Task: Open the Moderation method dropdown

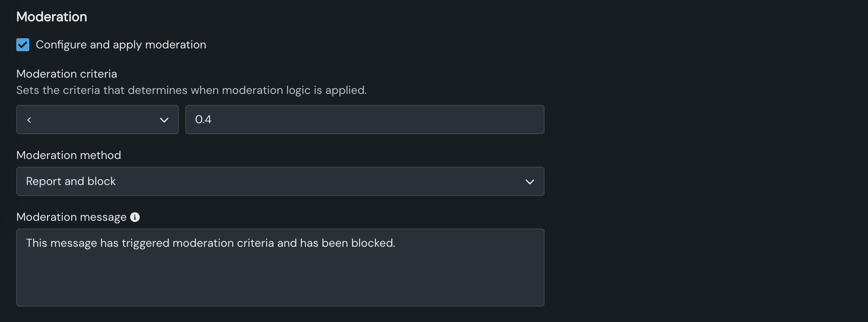Action: coord(280,181)
